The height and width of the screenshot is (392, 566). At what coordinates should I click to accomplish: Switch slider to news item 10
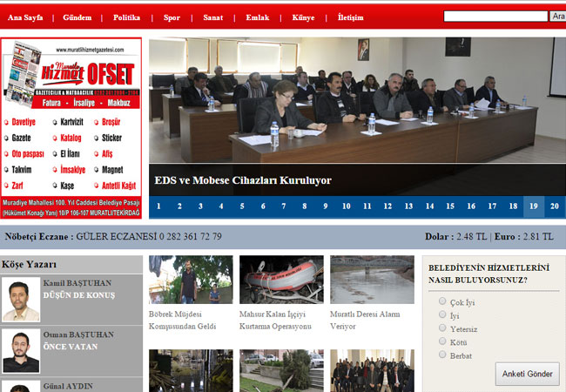click(347, 206)
